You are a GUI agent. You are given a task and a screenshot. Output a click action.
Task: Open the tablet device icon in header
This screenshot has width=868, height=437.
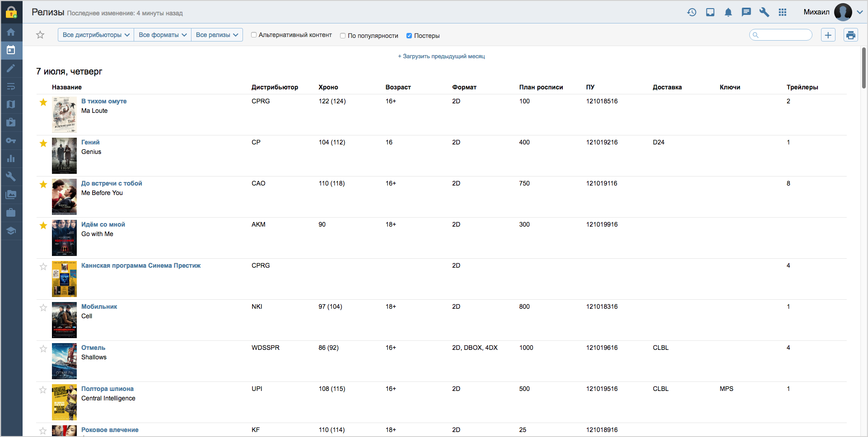tap(710, 12)
